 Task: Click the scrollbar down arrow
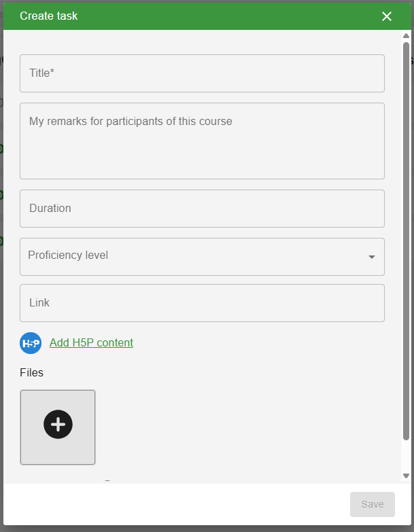406,476
